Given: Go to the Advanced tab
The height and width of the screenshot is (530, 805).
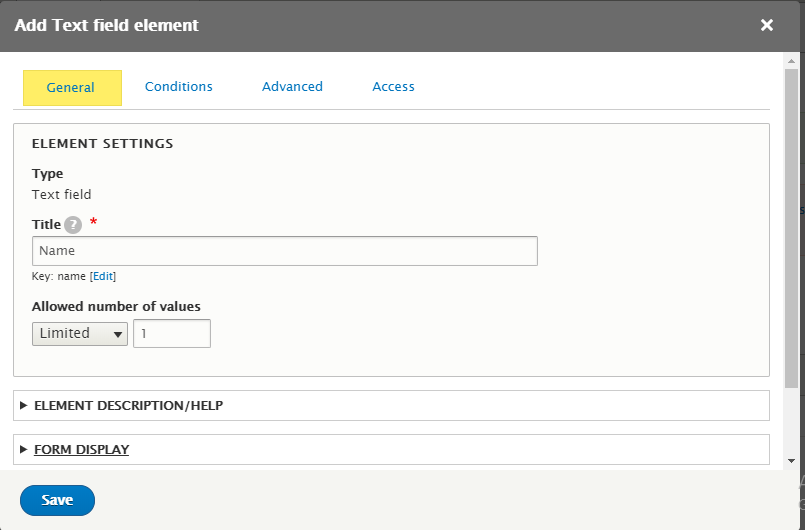Looking at the screenshot, I should point(292,87).
